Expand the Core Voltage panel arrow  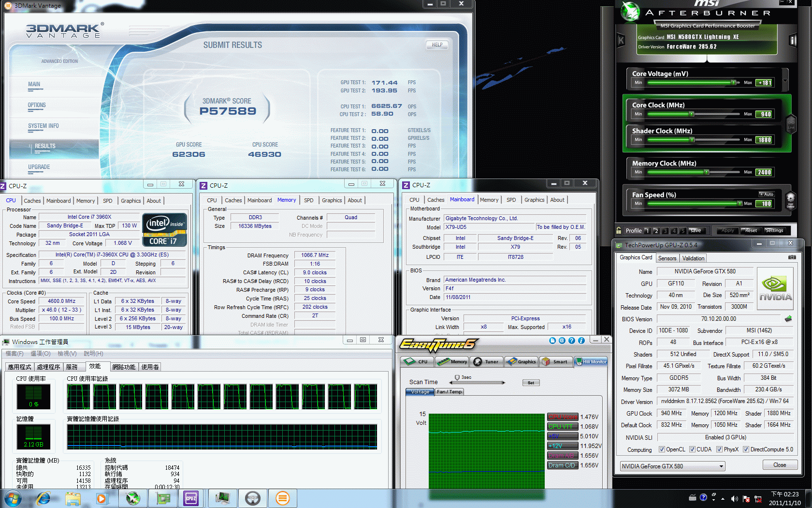pos(785,80)
